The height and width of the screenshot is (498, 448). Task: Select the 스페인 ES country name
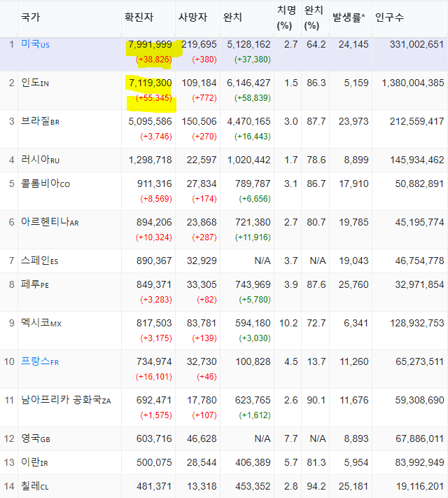[x=40, y=261]
